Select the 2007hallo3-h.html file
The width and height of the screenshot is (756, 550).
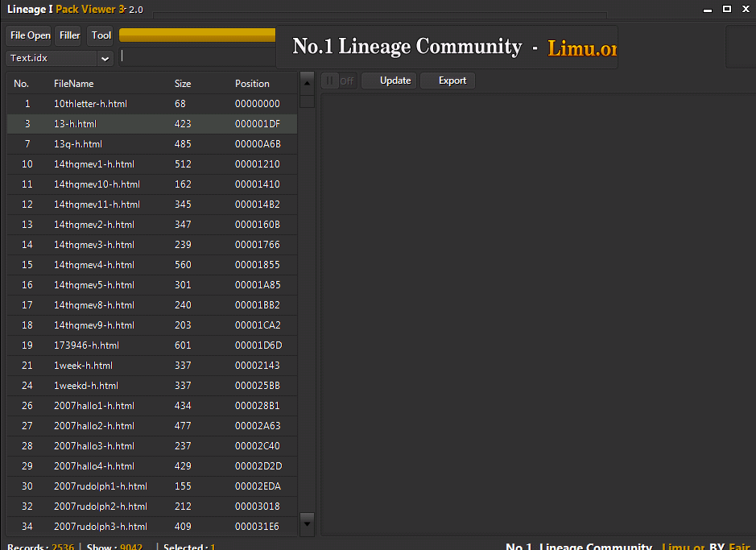coord(152,446)
